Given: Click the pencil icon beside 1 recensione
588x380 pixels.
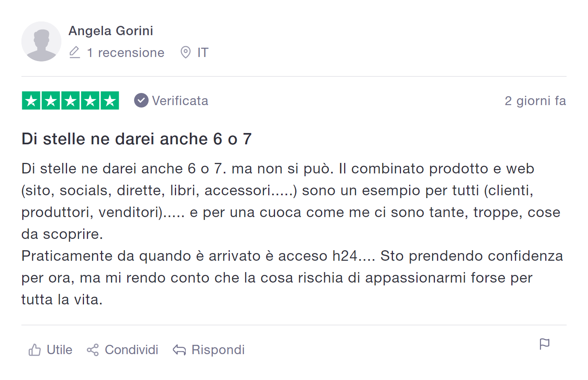Looking at the screenshot, I should pos(75,53).
